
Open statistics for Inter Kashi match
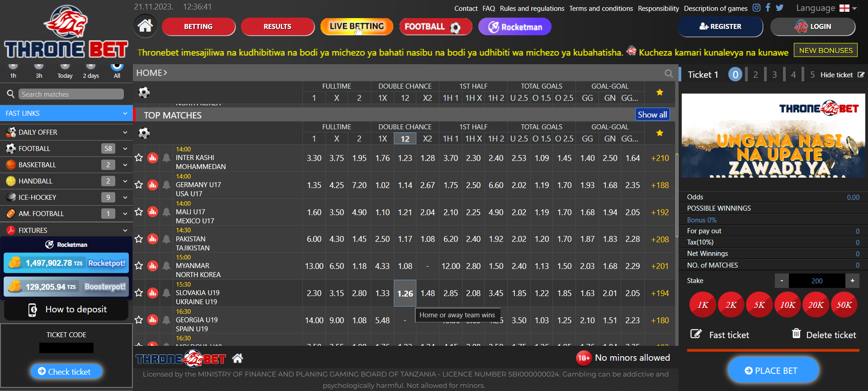(153, 158)
